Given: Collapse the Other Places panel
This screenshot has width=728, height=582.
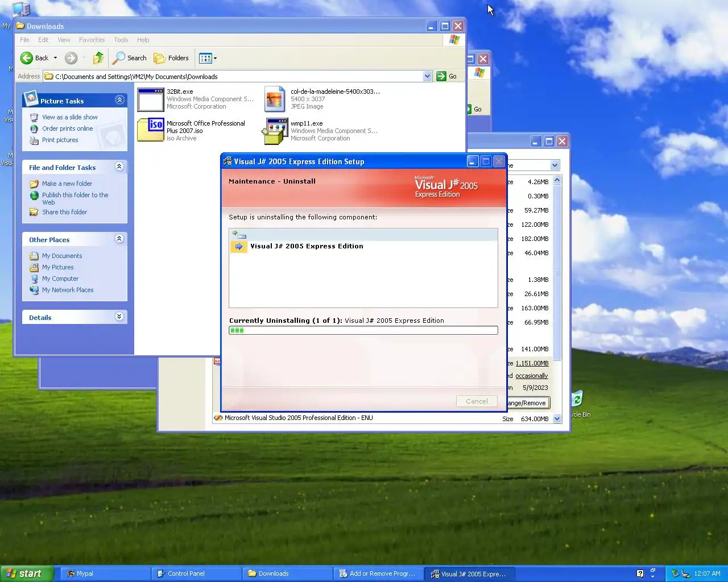Looking at the screenshot, I should click(119, 239).
